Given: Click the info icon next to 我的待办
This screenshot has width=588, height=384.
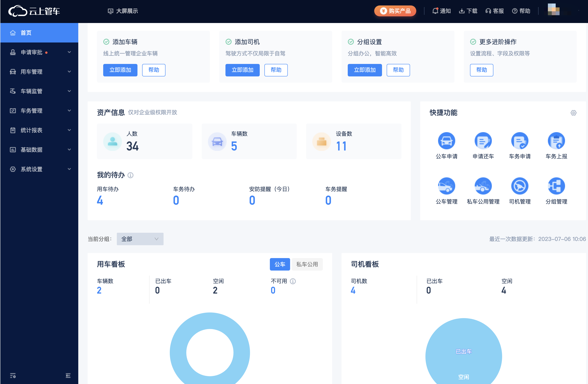Looking at the screenshot, I should tap(130, 175).
